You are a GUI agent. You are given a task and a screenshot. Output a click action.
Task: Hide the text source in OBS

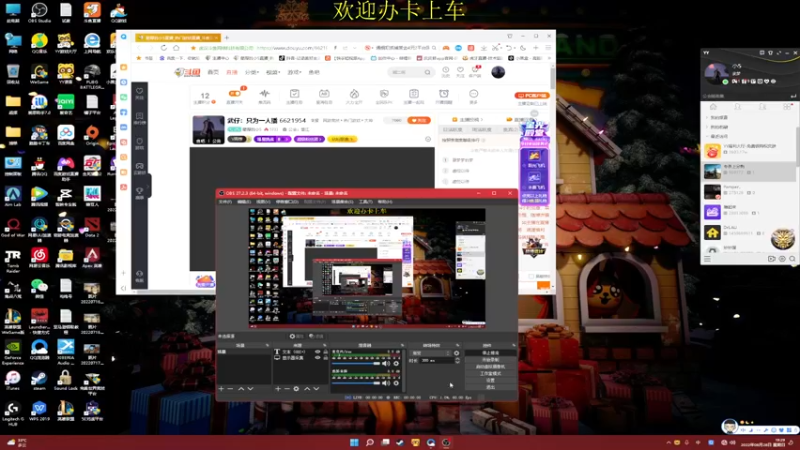(x=317, y=352)
